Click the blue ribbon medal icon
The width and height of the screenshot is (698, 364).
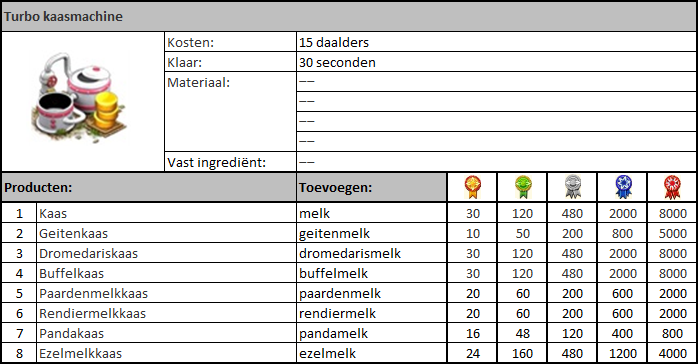click(622, 187)
